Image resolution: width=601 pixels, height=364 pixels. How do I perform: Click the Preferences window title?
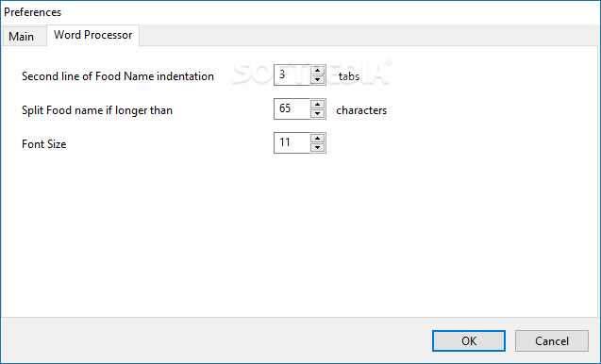(x=33, y=12)
